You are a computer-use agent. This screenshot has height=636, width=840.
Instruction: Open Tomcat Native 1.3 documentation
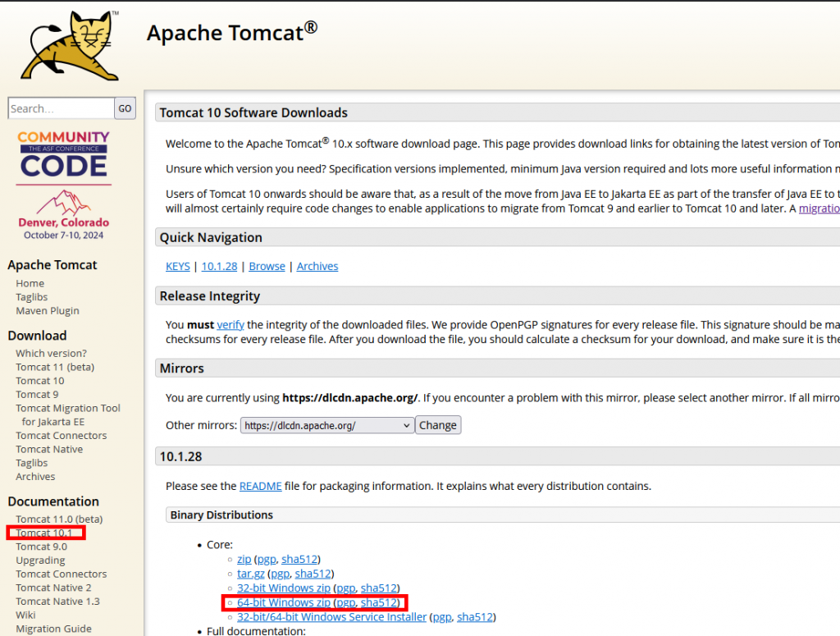coord(58,602)
